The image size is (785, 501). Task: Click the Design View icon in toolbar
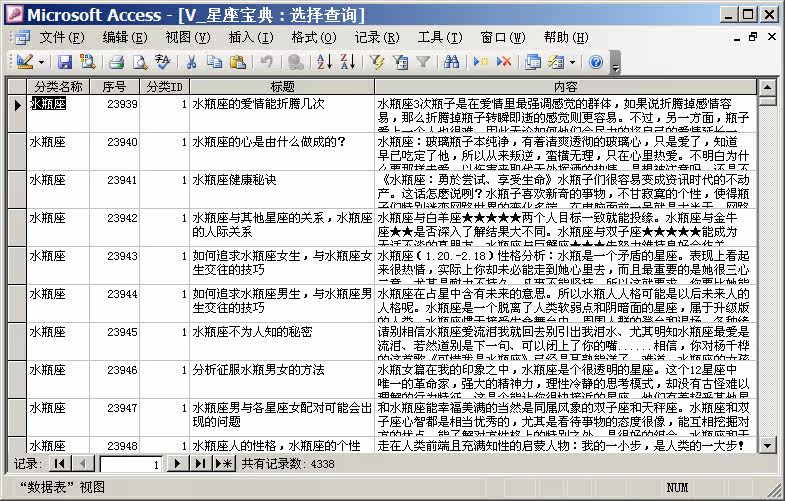25,62
